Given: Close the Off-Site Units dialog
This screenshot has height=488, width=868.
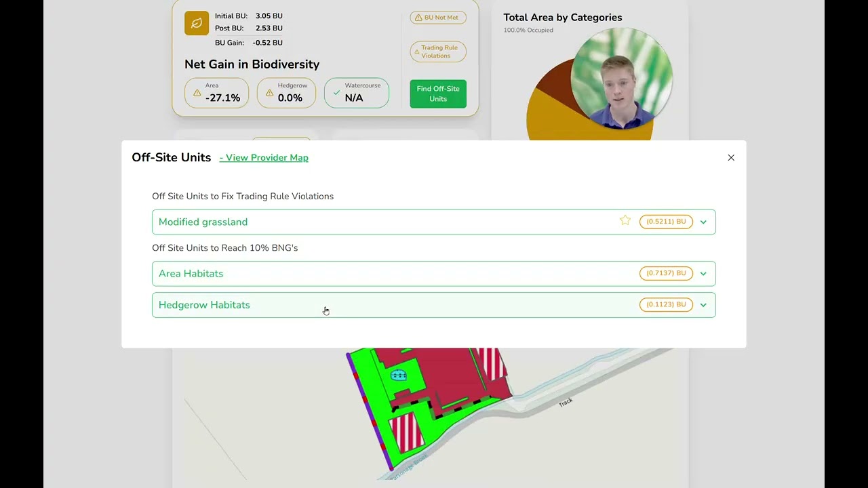Looking at the screenshot, I should pos(731,157).
